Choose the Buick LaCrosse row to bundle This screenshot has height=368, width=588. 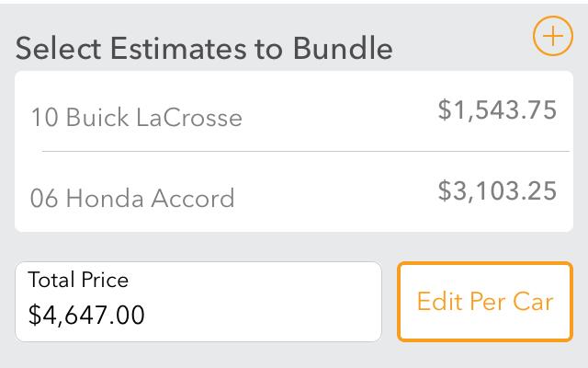[294, 111]
